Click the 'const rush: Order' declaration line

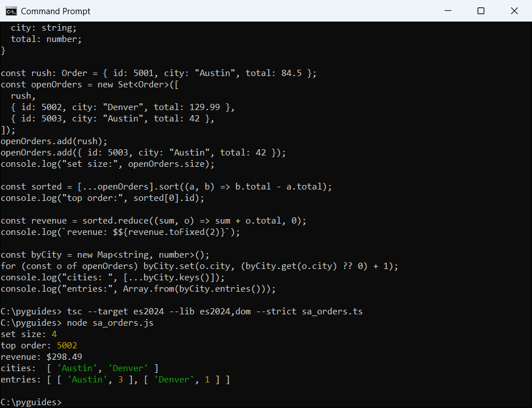coord(158,73)
